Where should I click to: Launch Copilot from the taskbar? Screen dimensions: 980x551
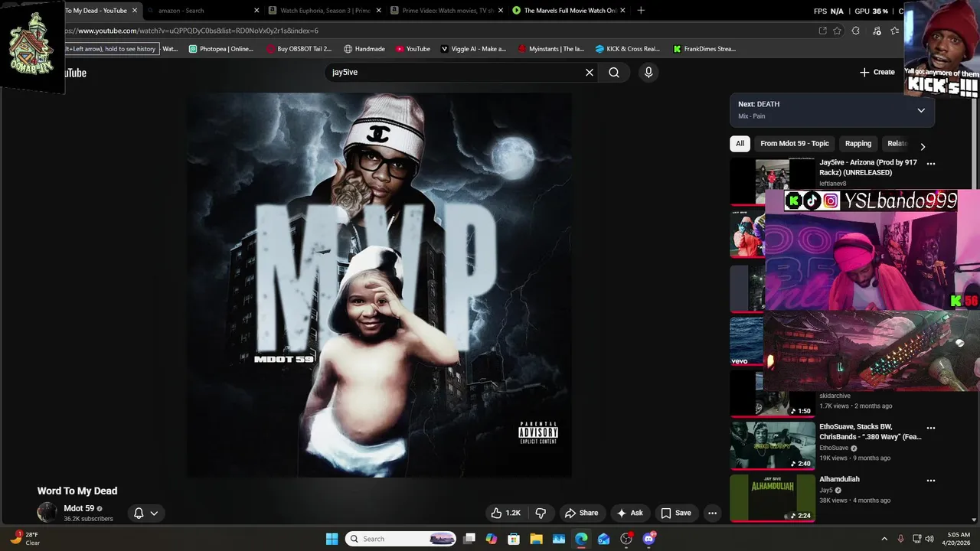492,539
